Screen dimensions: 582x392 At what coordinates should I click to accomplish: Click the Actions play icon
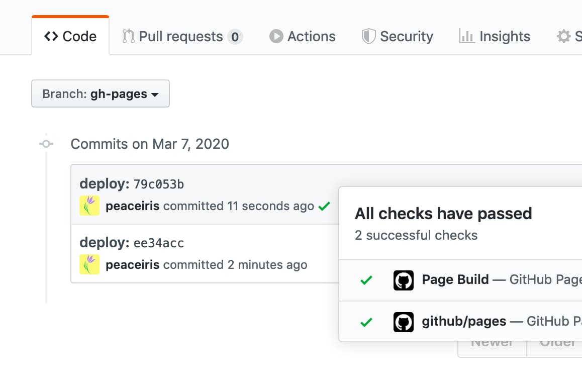pos(276,36)
